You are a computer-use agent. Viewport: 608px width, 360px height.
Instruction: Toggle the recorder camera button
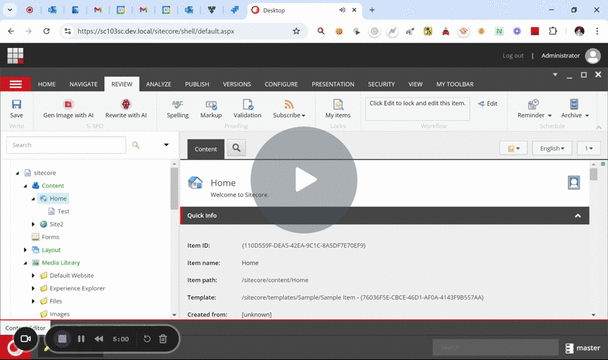click(x=26, y=339)
